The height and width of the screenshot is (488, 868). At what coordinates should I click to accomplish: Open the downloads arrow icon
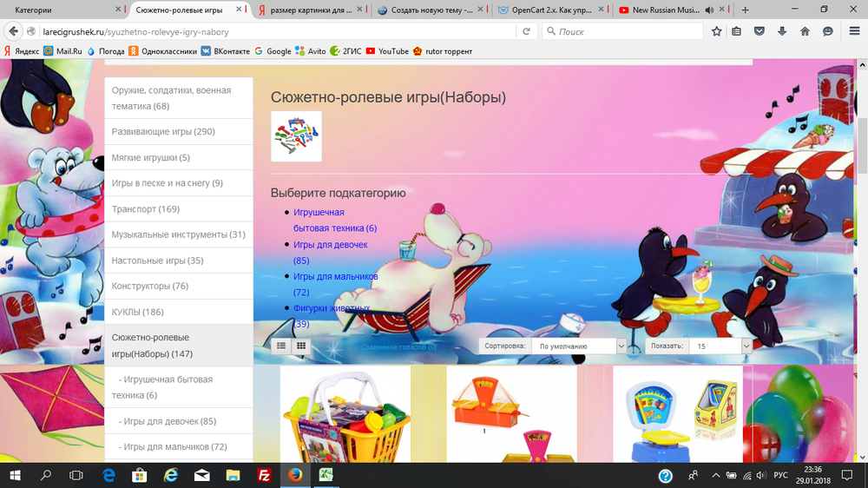(x=782, y=31)
